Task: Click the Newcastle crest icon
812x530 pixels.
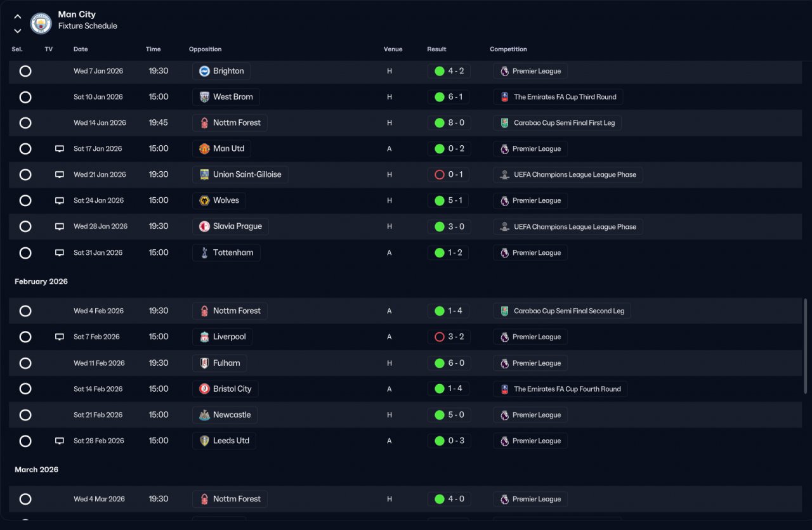Action: point(204,415)
